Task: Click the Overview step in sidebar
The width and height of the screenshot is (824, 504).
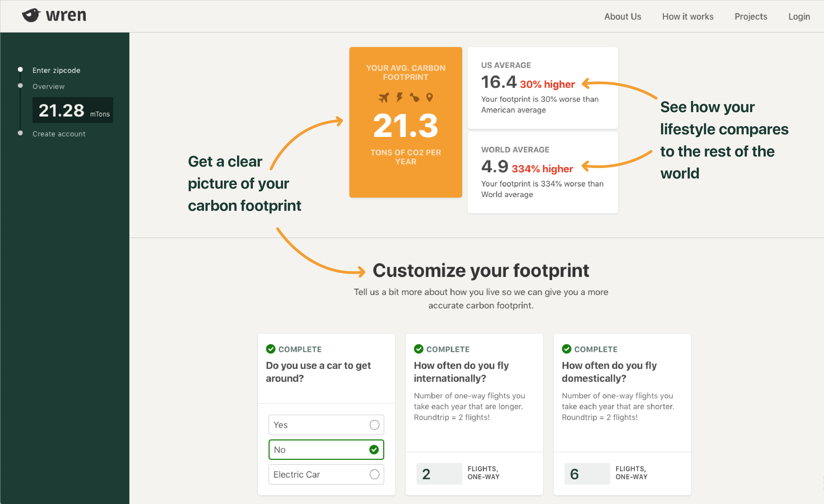Action: point(49,86)
